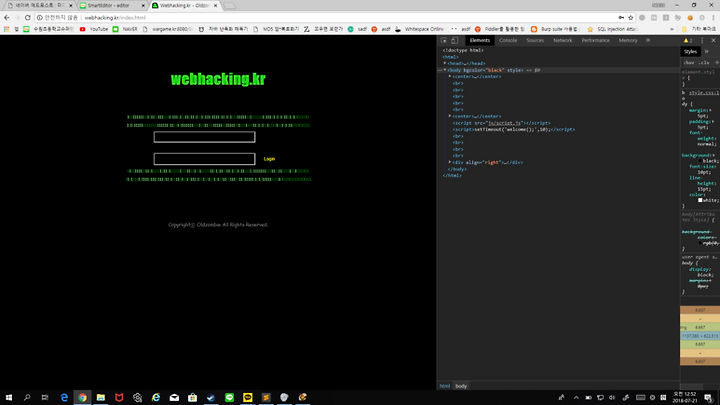Viewport: 720px width, 405px height.
Task: Switch to the Memory tab
Action: [628, 40]
